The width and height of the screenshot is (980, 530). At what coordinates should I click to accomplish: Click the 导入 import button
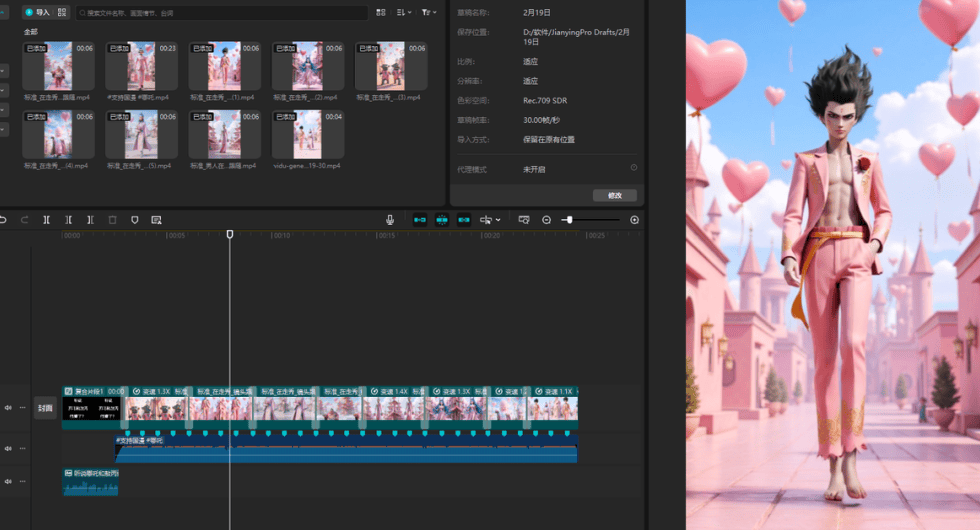click(37, 13)
